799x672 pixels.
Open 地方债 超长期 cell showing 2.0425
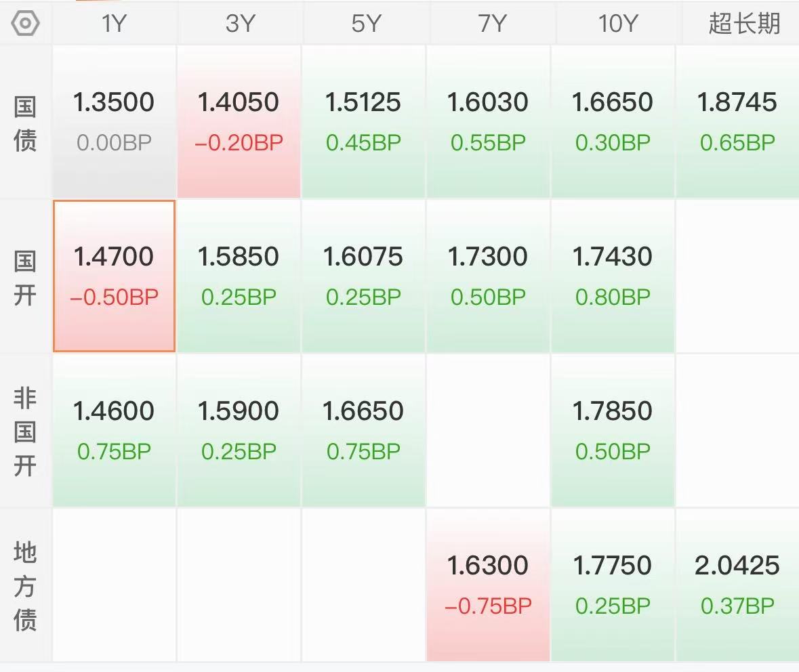coord(737,585)
